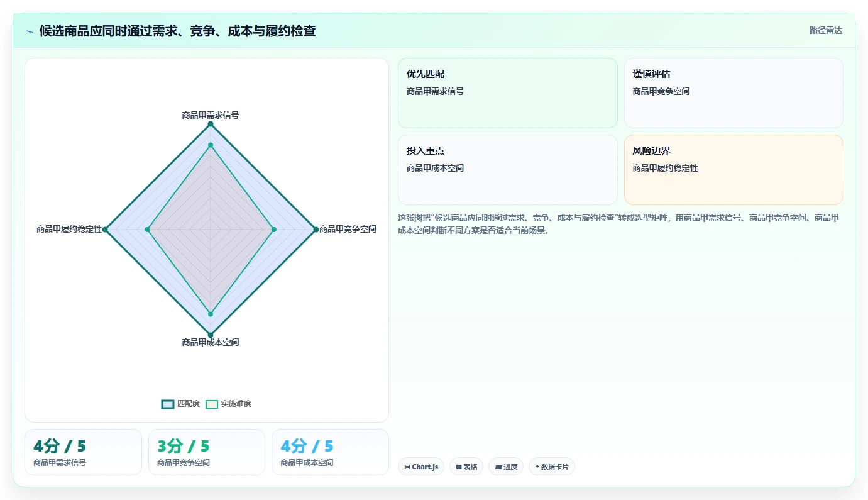
Task: Click the 商品甲需求信号 radar axis label
Action: [x=211, y=115]
